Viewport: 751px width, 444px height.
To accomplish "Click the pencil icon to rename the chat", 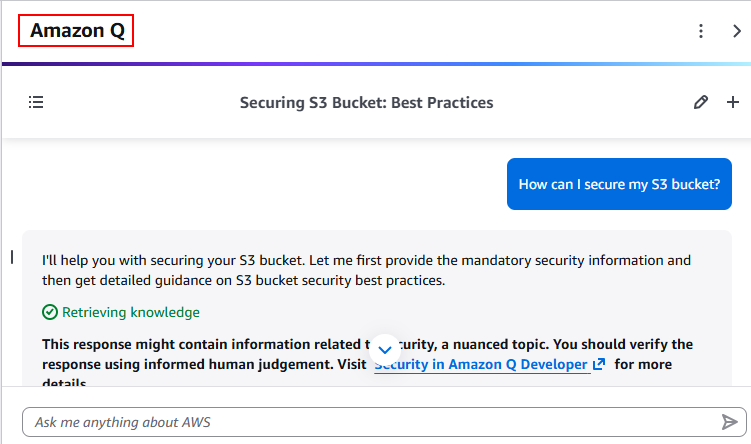I will 701,102.
